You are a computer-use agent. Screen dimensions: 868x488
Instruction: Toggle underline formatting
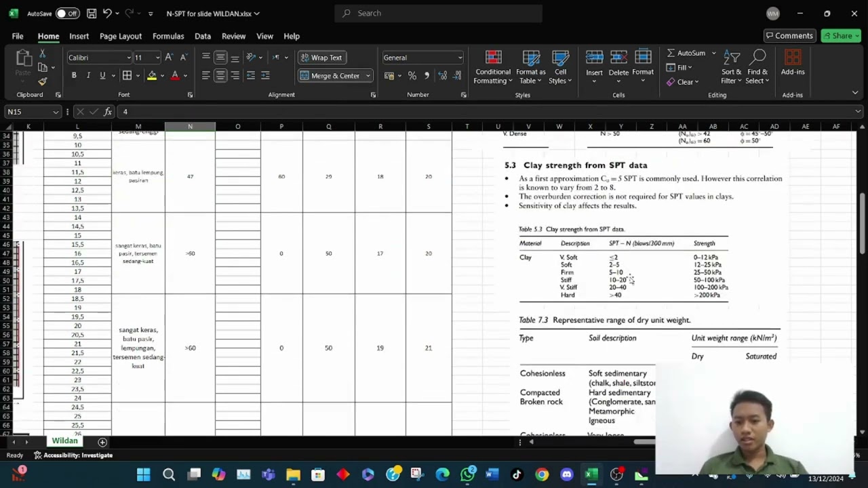[102, 75]
